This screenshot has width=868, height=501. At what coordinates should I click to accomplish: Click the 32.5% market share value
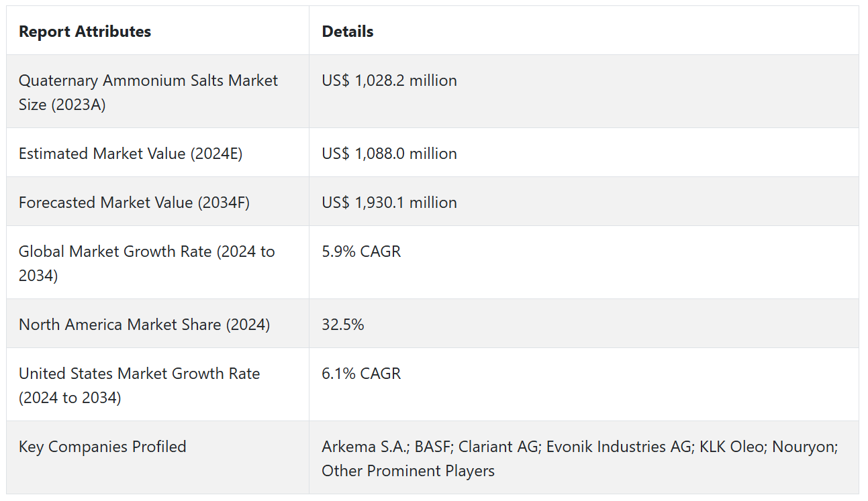pos(343,325)
